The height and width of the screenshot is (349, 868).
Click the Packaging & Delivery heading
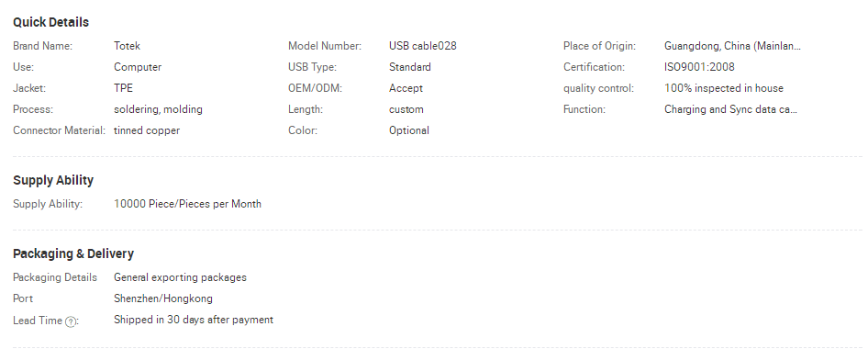click(x=73, y=253)
